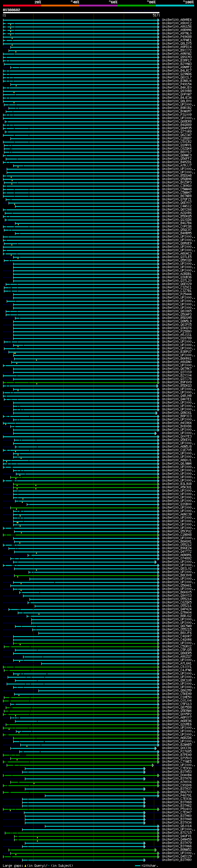Open hit UniRef100_Q86ER5
The image size is (197, 868).
pyautogui.click(x=177, y=653)
